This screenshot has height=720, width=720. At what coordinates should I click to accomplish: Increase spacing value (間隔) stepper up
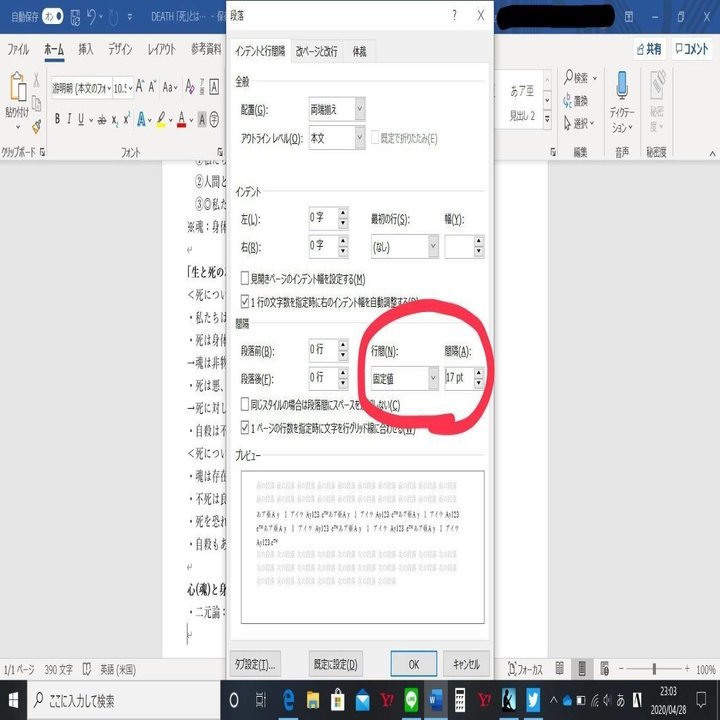coord(478,373)
